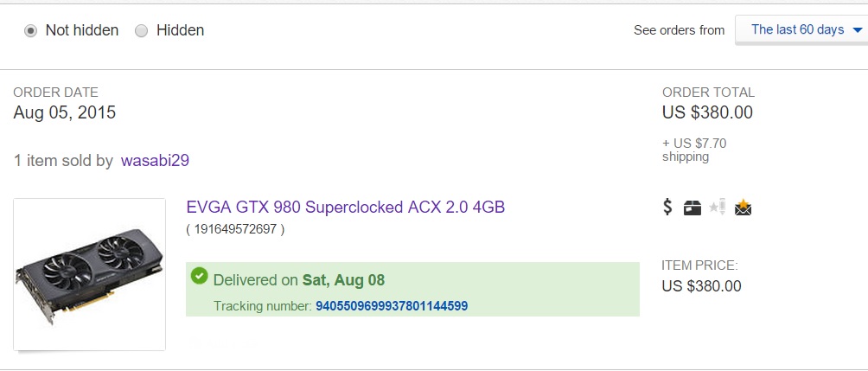
Task: Open seller wasabi29's profile link
Action: click(155, 160)
